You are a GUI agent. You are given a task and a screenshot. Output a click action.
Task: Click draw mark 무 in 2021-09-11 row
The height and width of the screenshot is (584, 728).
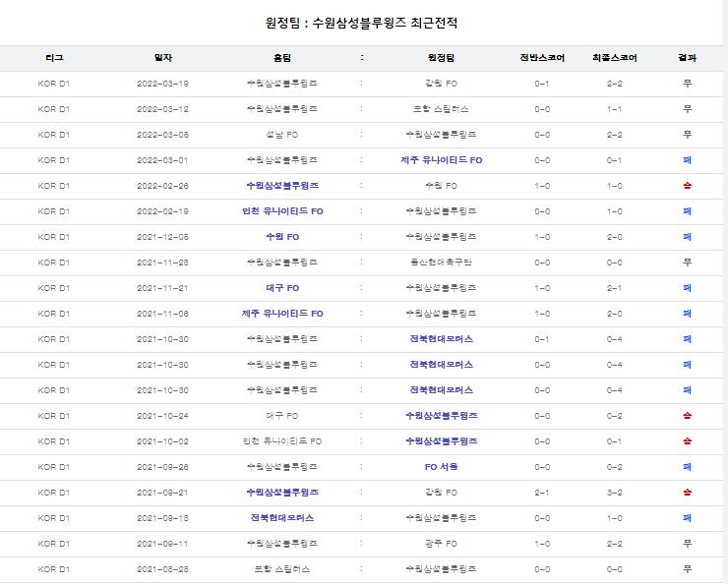click(687, 544)
